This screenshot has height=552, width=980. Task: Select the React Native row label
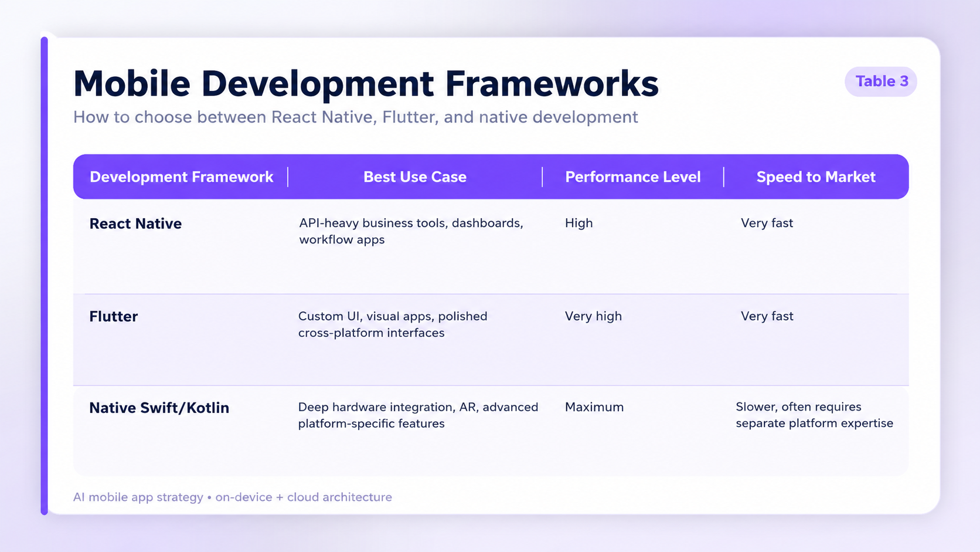coord(135,223)
